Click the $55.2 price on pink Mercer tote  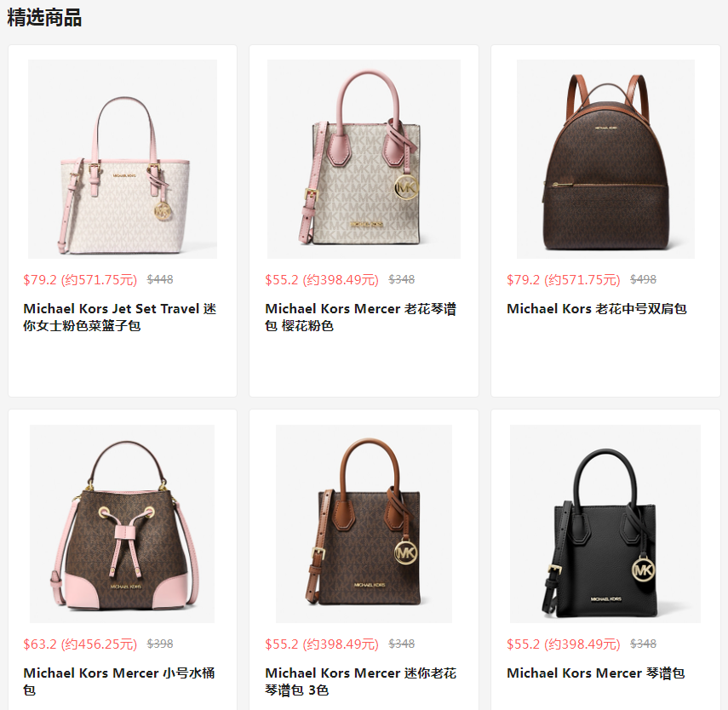322,279
